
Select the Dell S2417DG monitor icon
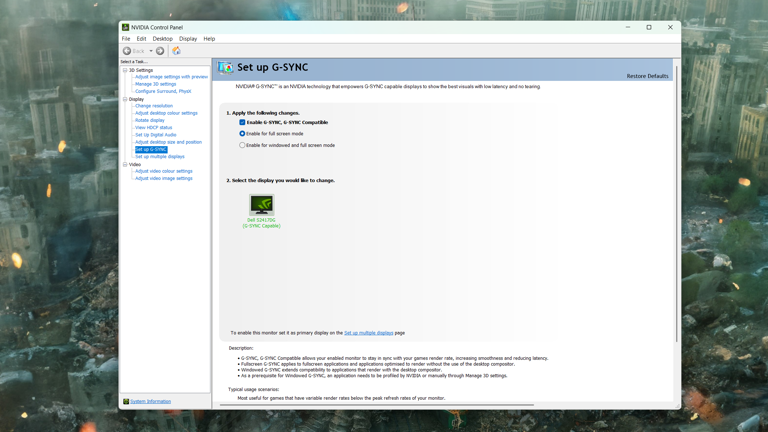coord(262,205)
